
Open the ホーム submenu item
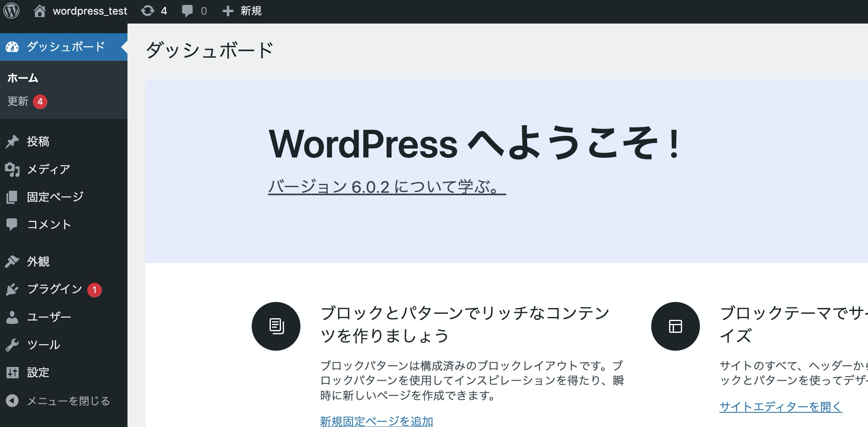tap(23, 78)
